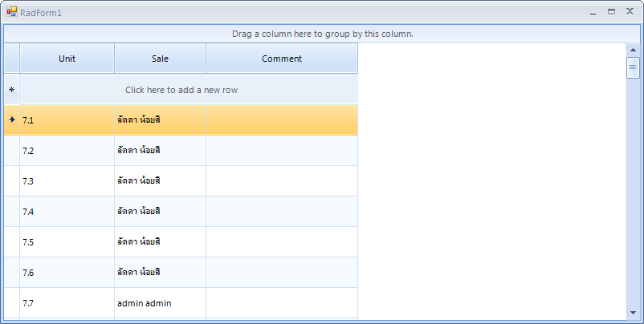The image size is (644, 324).
Task: Click here to add a new row
Action: point(181,90)
